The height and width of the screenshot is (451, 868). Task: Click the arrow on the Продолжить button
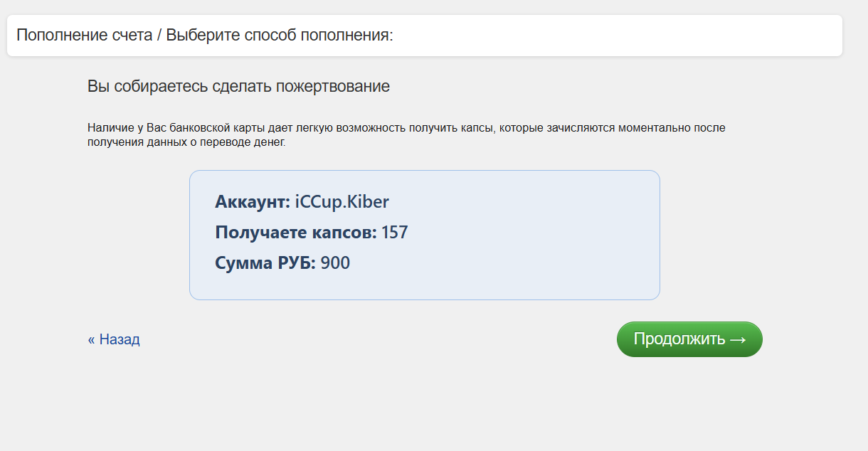pyautogui.click(x=737, y=339)
